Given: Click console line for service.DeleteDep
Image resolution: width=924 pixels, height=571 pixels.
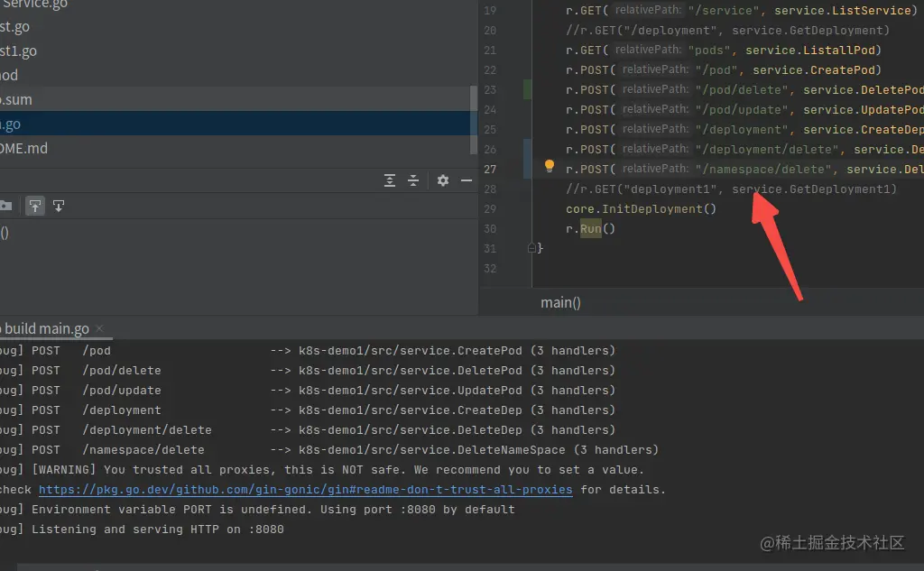Looking at the screenshot, I should (x=308, y=430).
